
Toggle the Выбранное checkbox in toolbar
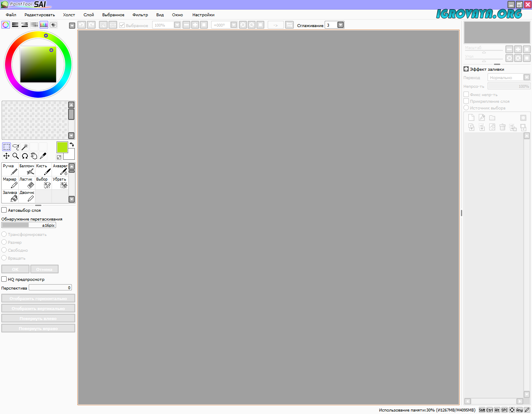122,25
